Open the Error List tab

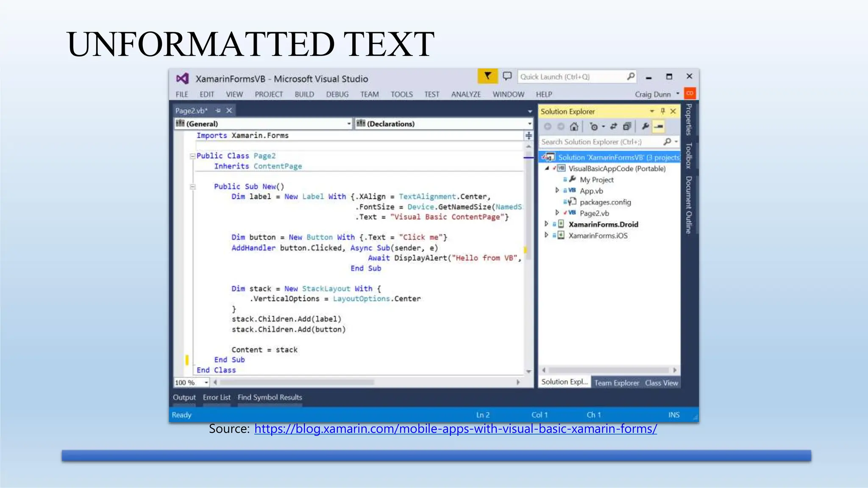pos(217,397)
